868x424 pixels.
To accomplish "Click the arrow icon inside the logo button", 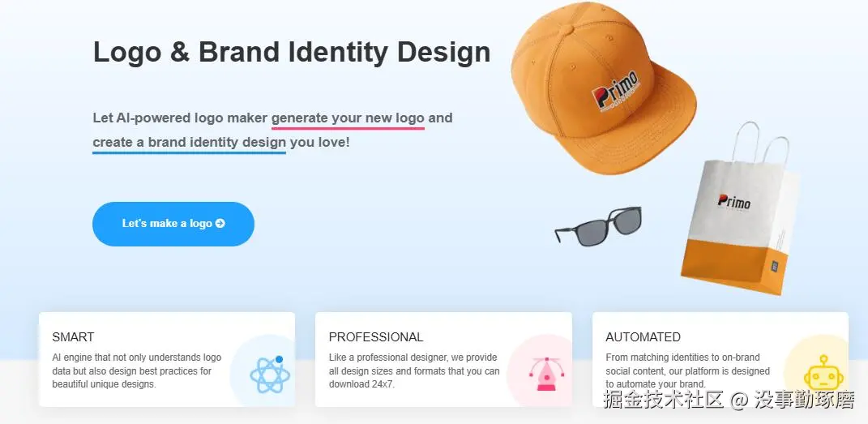I will pos(220,224).
